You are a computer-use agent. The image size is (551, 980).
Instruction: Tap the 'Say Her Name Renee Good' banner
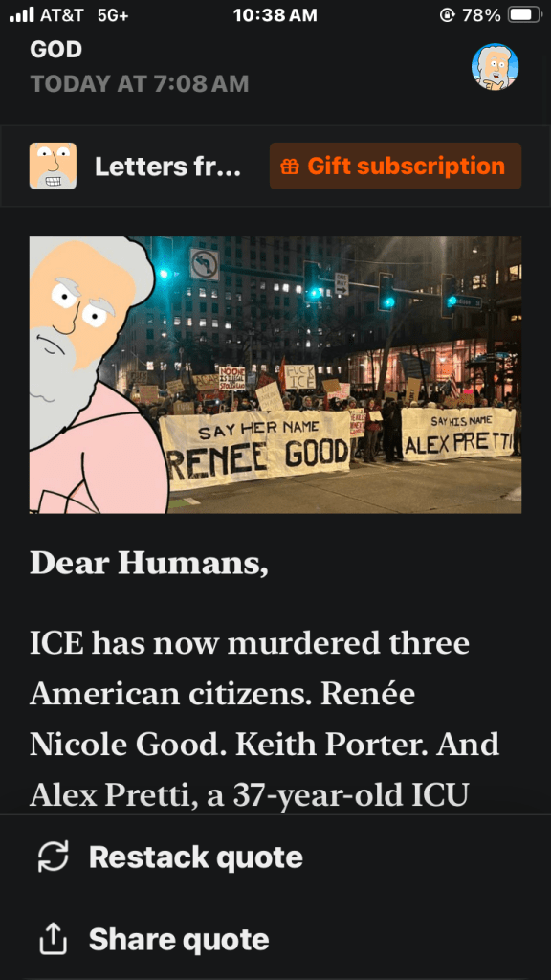click(254, 448)
